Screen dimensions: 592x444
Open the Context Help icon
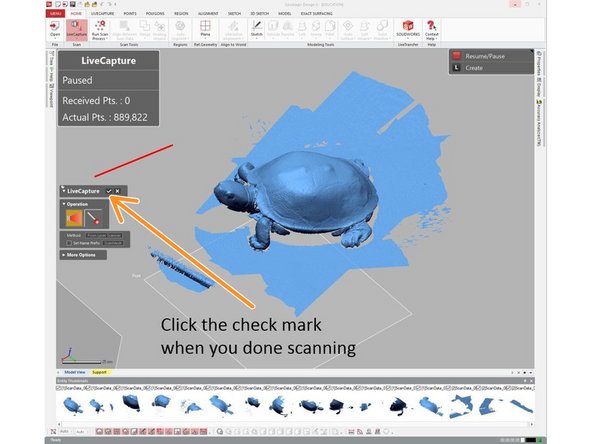point(431,30)
